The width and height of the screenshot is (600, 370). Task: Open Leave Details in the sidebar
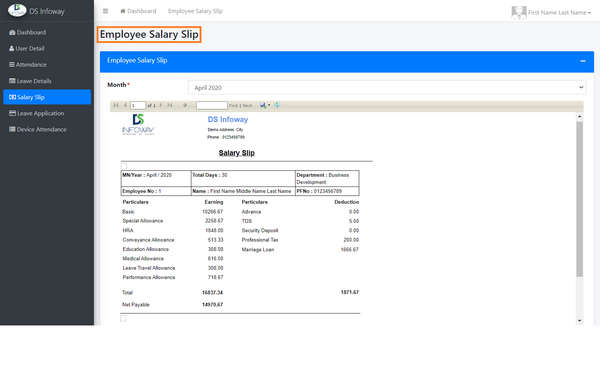[30, 81]
